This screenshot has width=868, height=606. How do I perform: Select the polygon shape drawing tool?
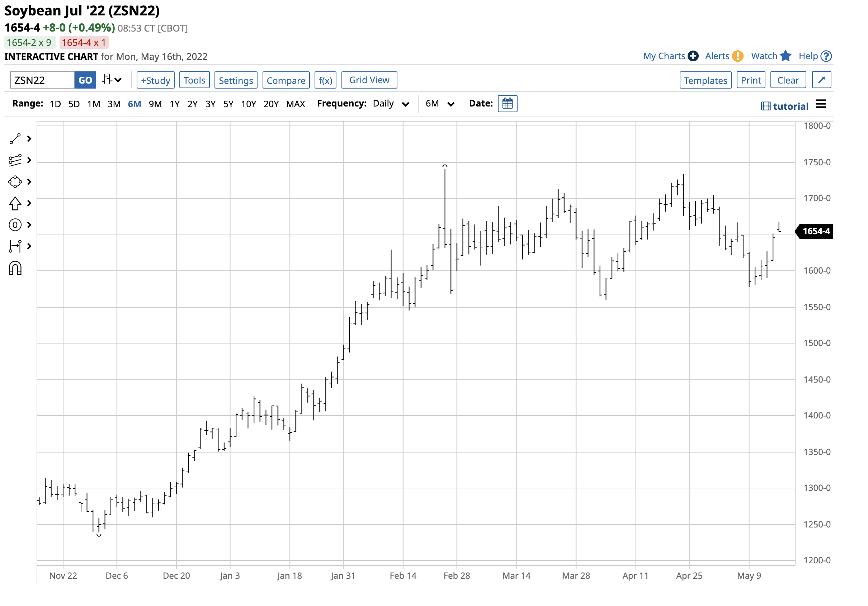click(x=15, y=182)
